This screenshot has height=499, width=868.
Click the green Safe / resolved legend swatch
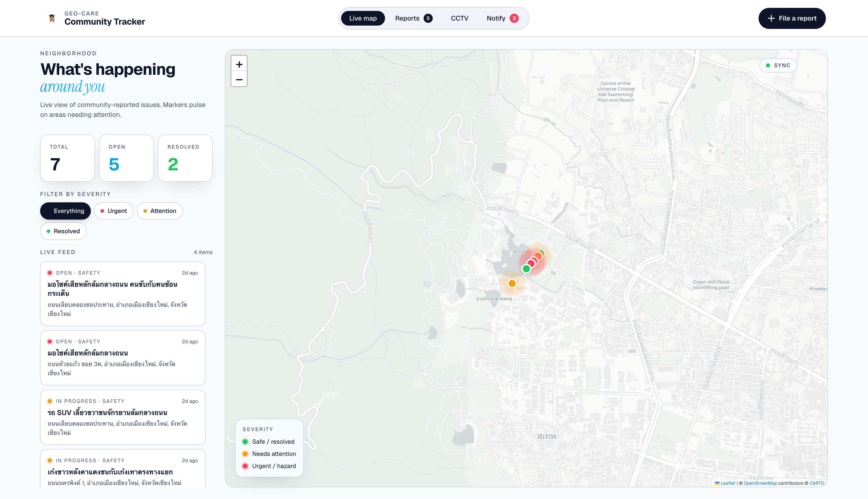(x=245, y=442)
